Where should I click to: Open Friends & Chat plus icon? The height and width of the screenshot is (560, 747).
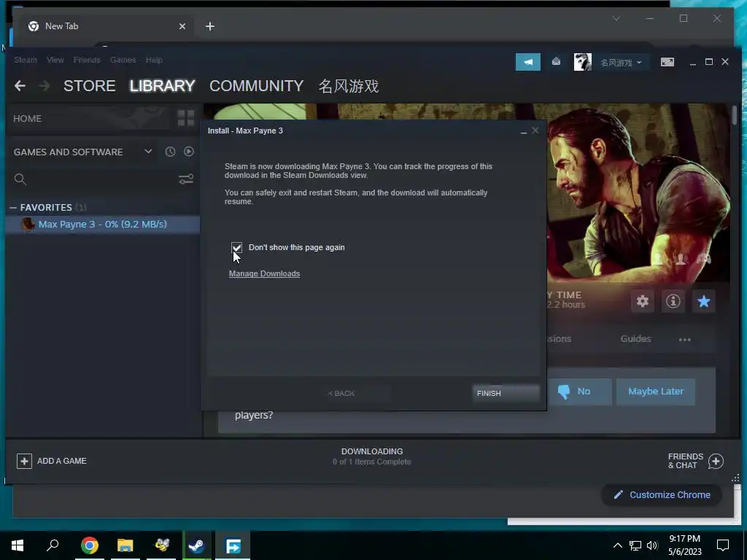(x=716, y=461)
